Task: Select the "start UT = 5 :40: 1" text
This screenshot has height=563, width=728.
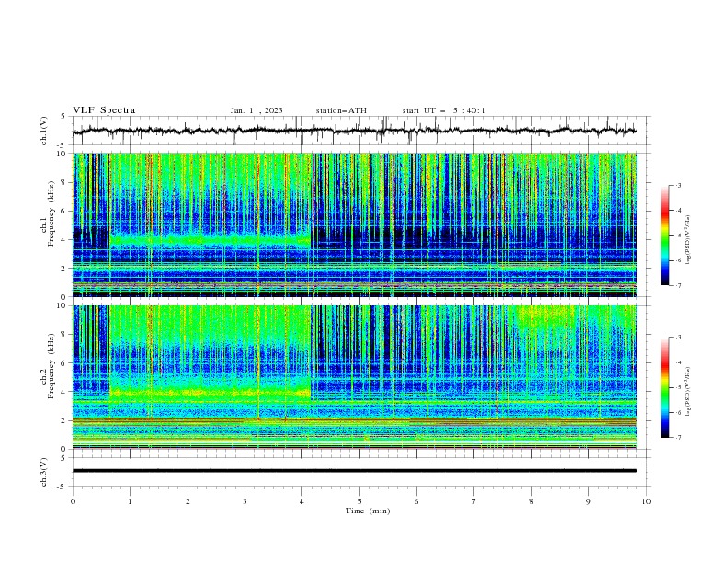Action: (x=444, y=110)
